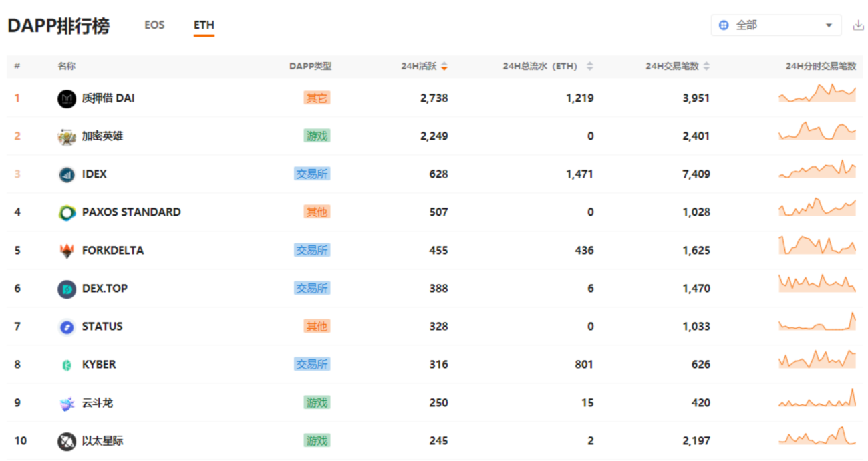This screenshot has width=868, height=461.
Task: Click the 加密英雄 game logo
Action: coord(67,137)
